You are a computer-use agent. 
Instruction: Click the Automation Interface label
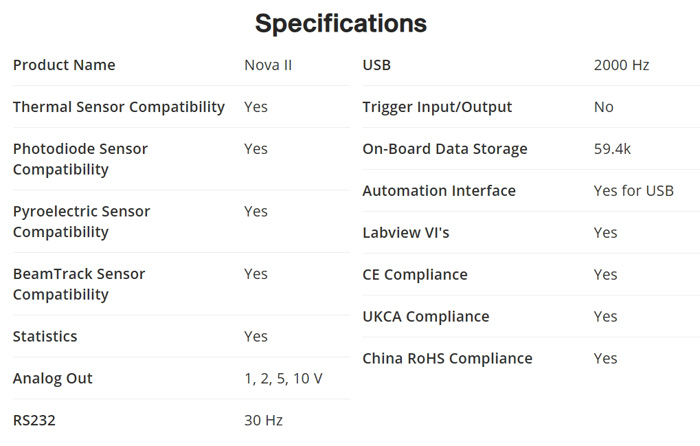point(439,191)
